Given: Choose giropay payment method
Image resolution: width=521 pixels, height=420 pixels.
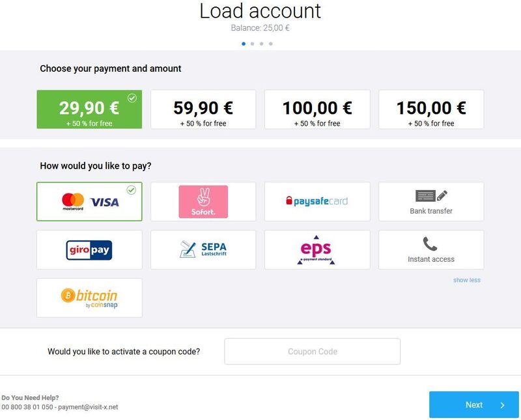Looking at the screenshot, I should click(x=89, y=250).
